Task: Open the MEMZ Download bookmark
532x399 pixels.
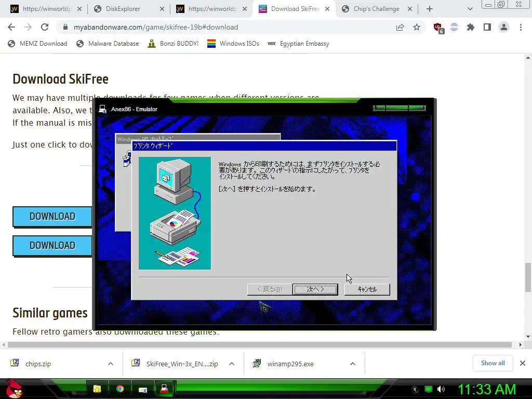Action: (x=37, y=44)
